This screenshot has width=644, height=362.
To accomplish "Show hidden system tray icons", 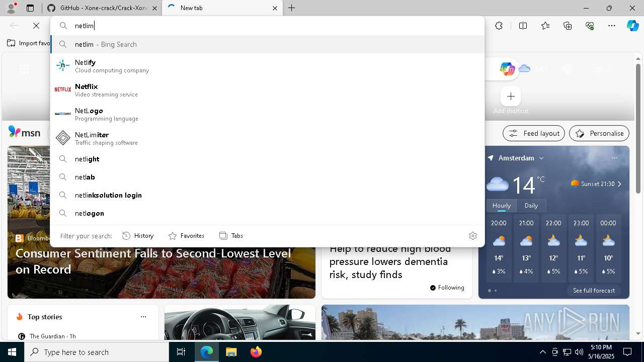I will click(x=542, y=352).
